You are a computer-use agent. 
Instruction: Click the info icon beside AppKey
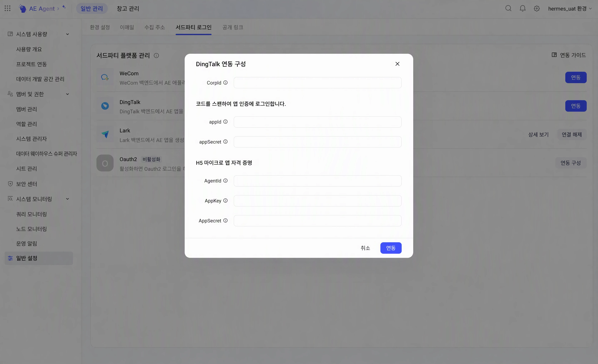pyautogui.click(x=226, y=201)
